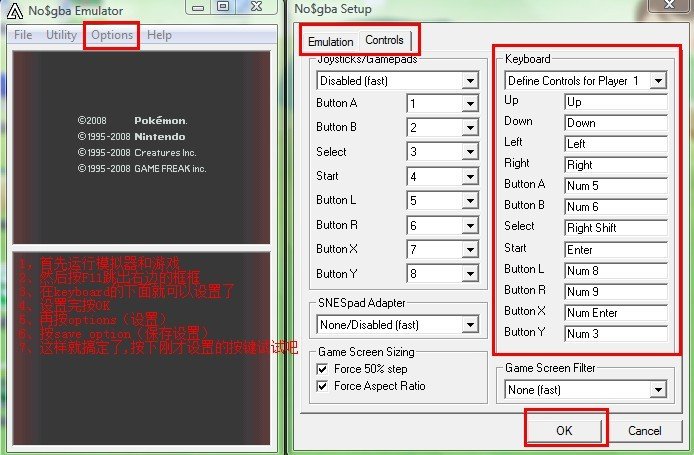Click the keyboard Button A field Num 5
Screen dimensions: 694x455
pyautogui.click(x=614, y=185)
